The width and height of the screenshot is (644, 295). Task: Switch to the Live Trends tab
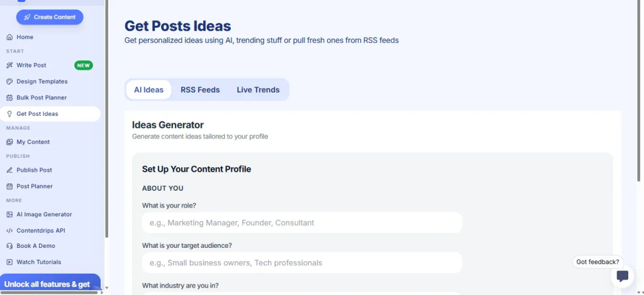[258, 90]
